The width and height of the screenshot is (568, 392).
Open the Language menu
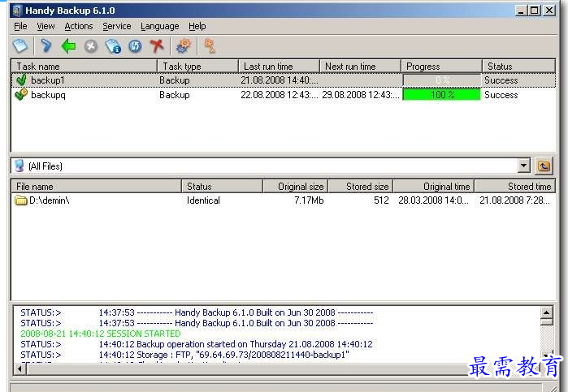click(160, 27)
